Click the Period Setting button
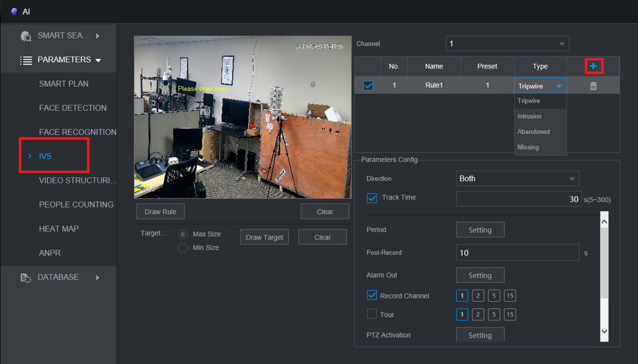 point(480,230)
